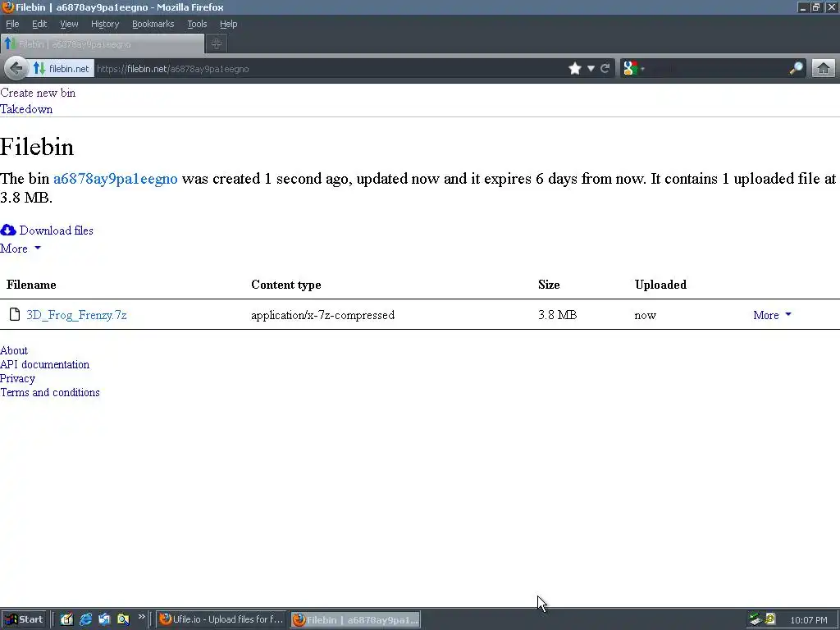The image size is (840, 630).
Task: Click the file icon beside 3D_Frog_Frenzy.7z
Action: point(15,314)
